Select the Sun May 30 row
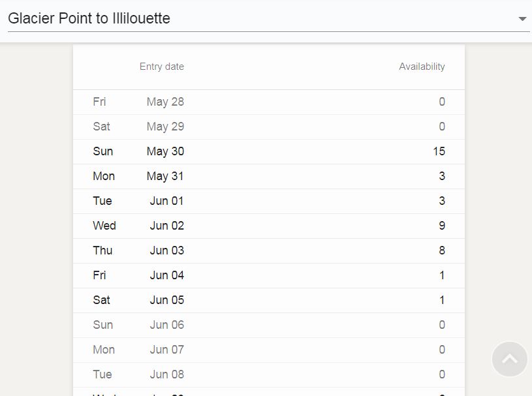532x396 pixels. pos(269,151)
